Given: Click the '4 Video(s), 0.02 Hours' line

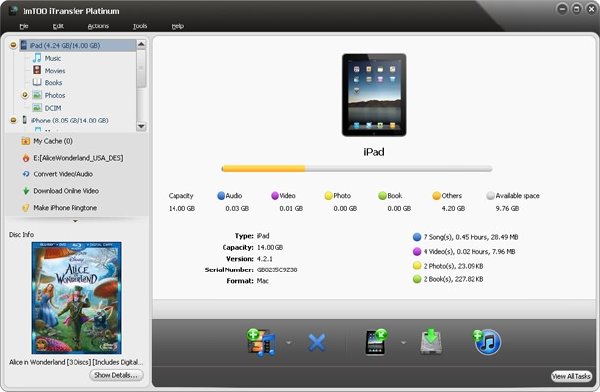Looking at the screenshot, I should coord(469,252).
